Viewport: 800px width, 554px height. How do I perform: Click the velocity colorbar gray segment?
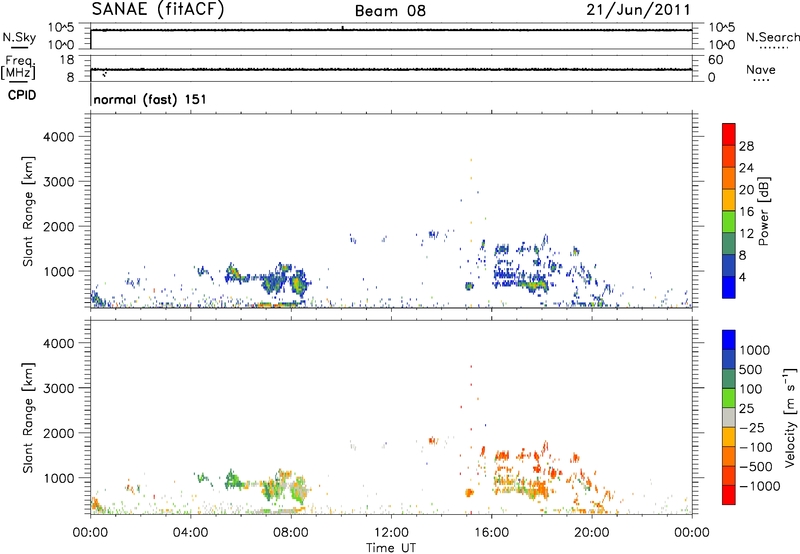pos(729,418)
